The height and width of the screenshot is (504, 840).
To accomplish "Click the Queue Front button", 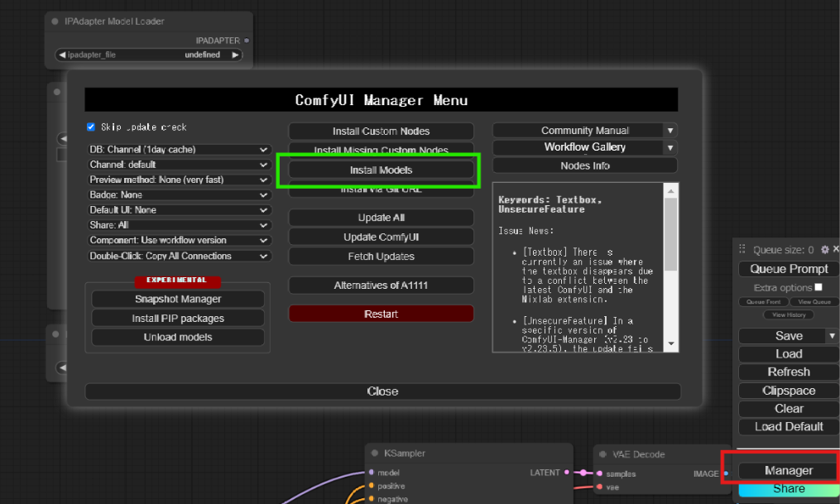I will 763,302.
